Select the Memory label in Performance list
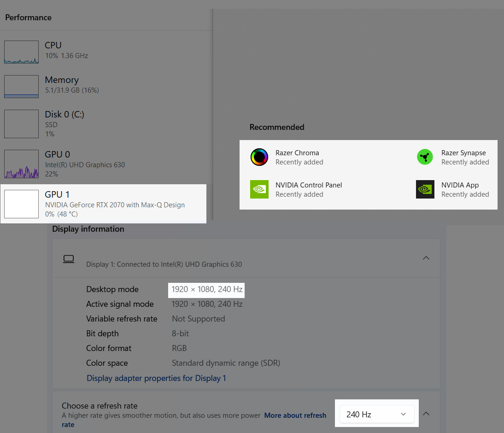 [62, 80]
